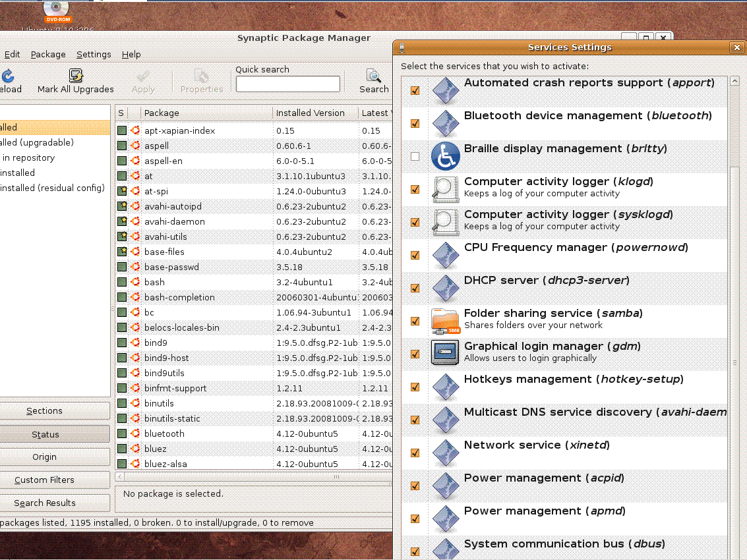
Task: Click the DVD-ROM desktop icon
Action: pyautogui.click(x=57, y=11)
